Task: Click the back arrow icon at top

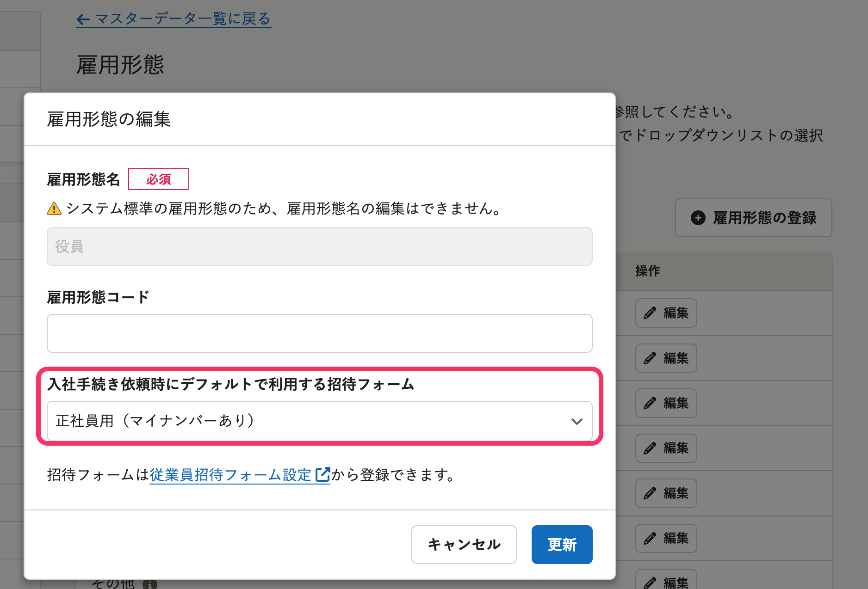Action: click(x=83, y=19)
